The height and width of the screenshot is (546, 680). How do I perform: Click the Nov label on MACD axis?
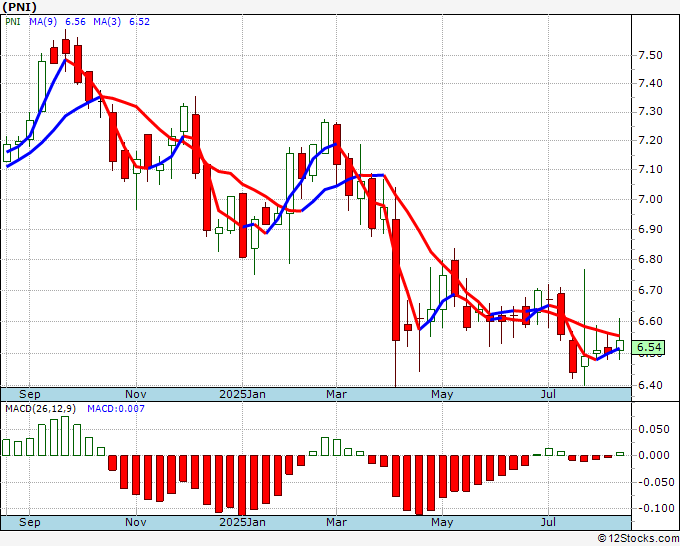point(136,522)
